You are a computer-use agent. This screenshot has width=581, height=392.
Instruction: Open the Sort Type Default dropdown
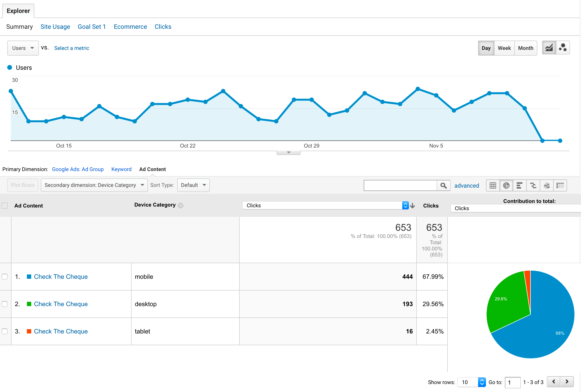[x=193, y=185]
